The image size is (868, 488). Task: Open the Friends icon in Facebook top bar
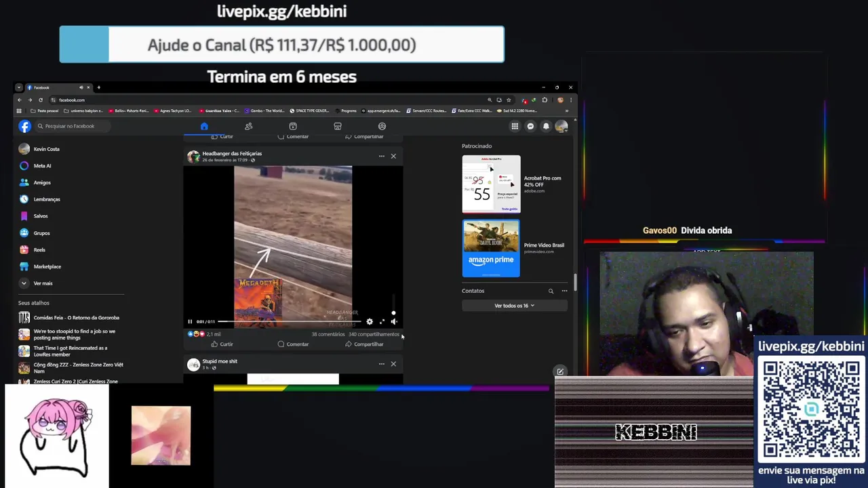pos(249,126)
